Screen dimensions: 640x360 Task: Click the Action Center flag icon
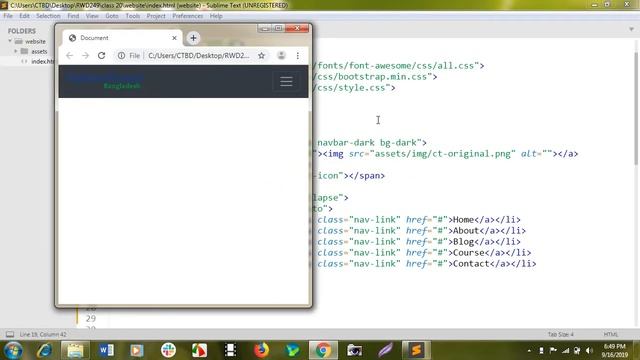[553, 351]
